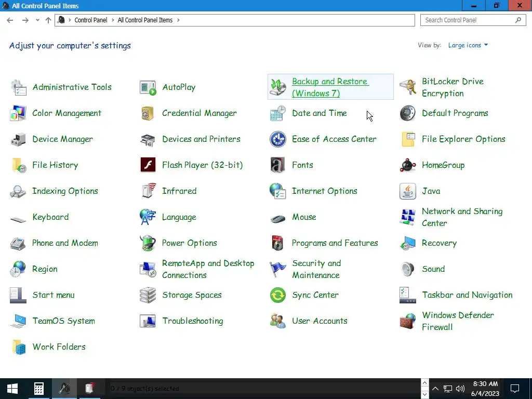Open Power Options battery icon

click(148, 243)
